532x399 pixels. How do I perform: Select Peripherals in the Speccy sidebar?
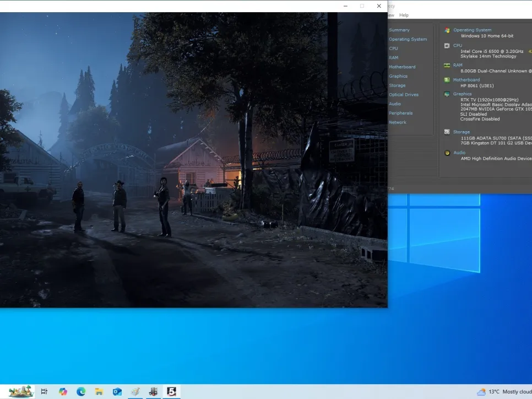pyautogui.click(x=401, y=113)
